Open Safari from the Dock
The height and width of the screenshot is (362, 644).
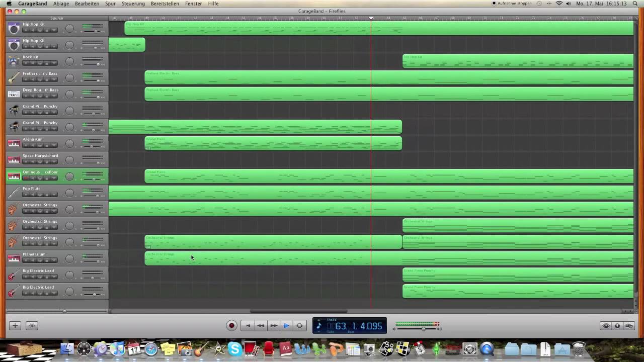tap(151, 349)
